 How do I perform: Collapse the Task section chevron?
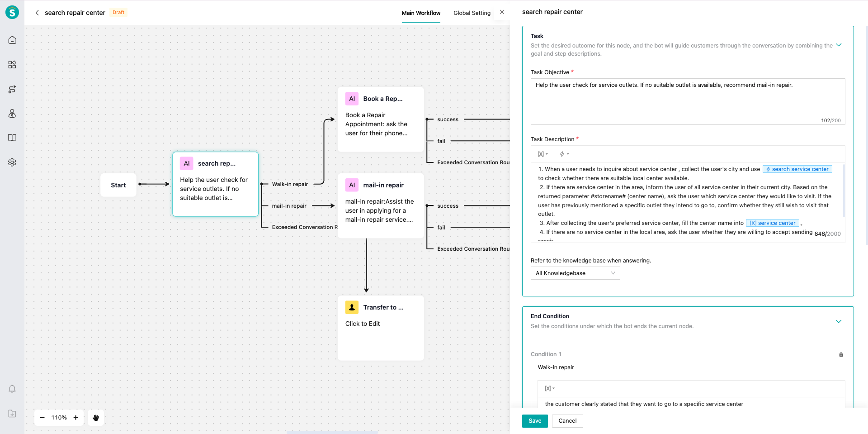click(839, 45)
